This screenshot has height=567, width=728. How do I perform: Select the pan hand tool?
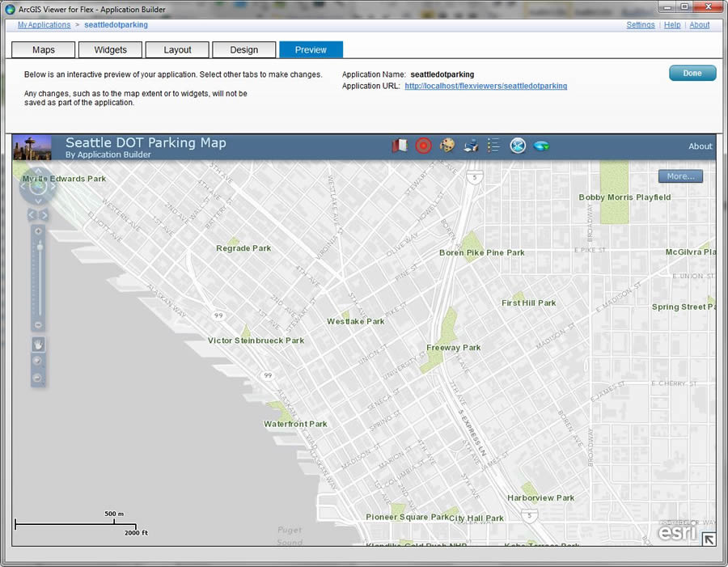coord(38,345)
